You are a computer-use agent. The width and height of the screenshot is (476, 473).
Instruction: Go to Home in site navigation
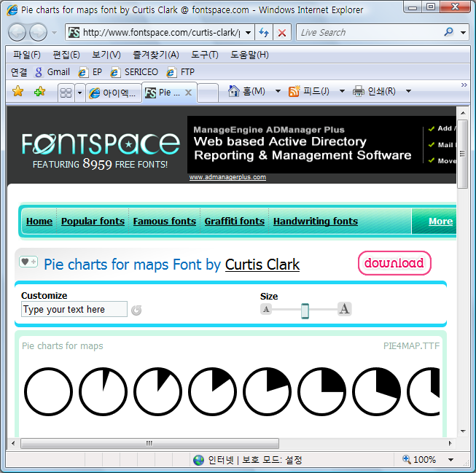(39, 222)
